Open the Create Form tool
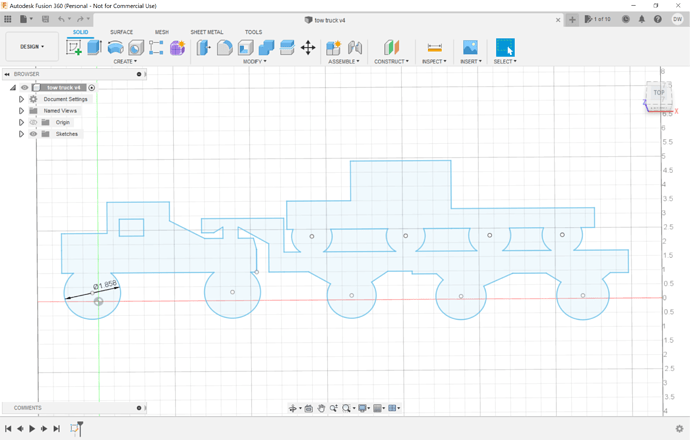690x440 pixels. click(x=177, y=48)
